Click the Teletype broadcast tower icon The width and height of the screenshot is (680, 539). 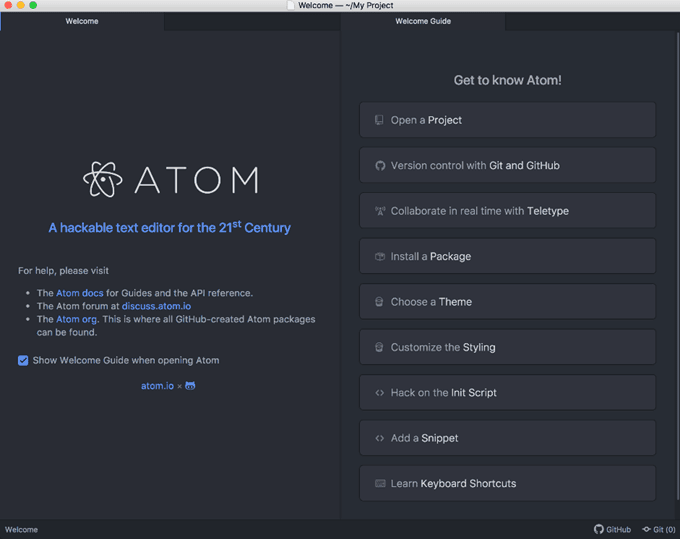[x=380, y=211]
